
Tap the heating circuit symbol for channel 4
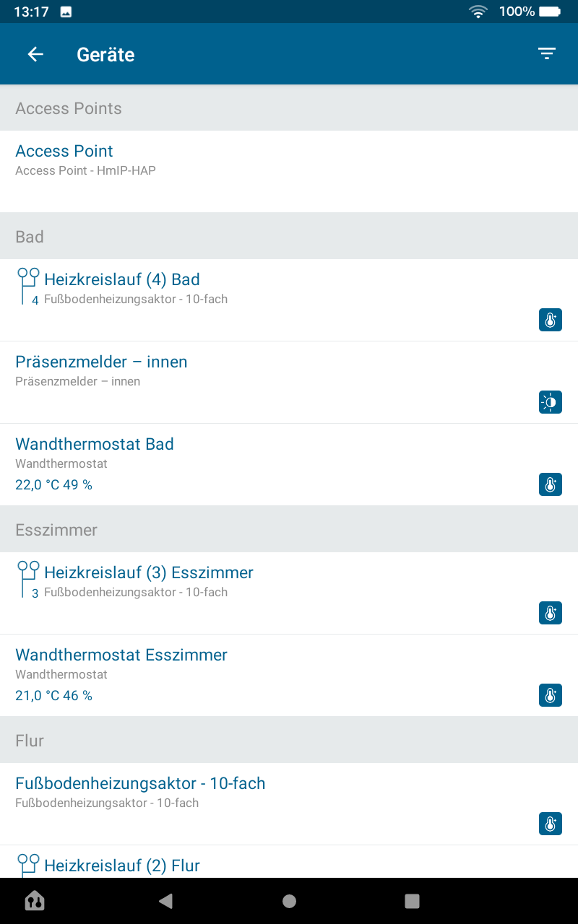pos(28,287)
